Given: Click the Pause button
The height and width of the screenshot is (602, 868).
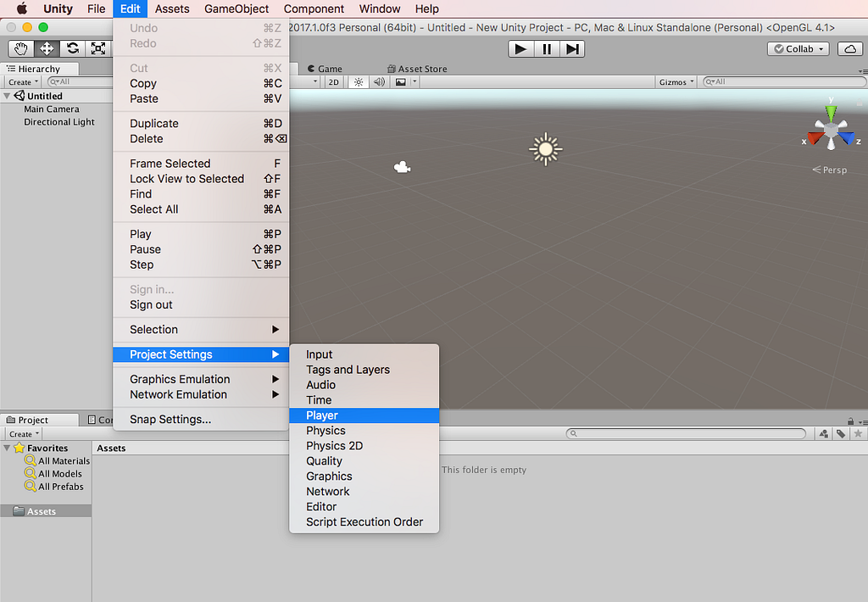Looking at the screenshot, I should click(547, 49).
